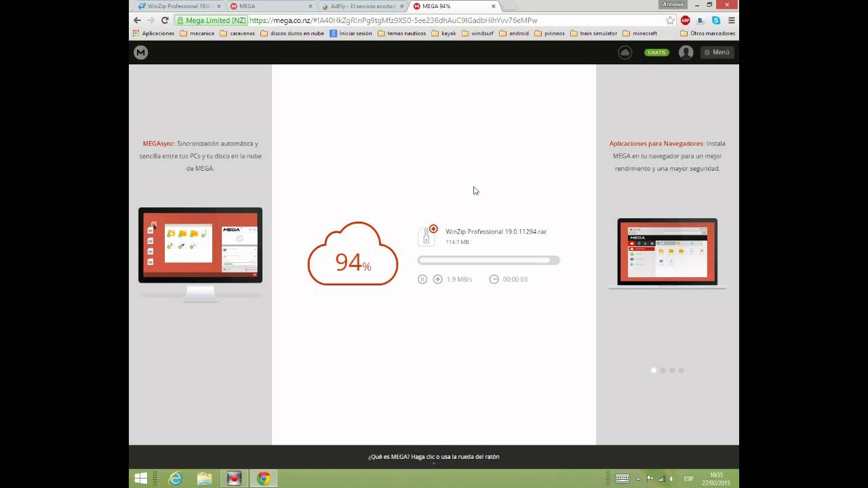Click the B extension icon in the toolbar

(701, 20)
